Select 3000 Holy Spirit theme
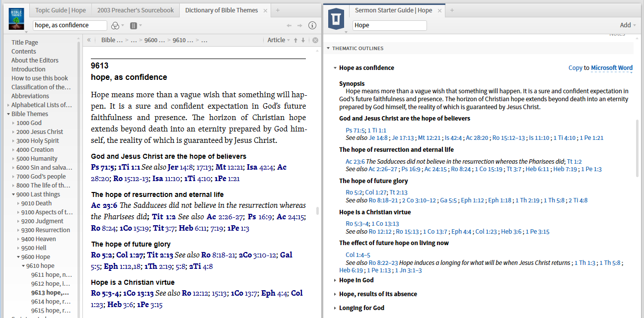 pos(38,141)
